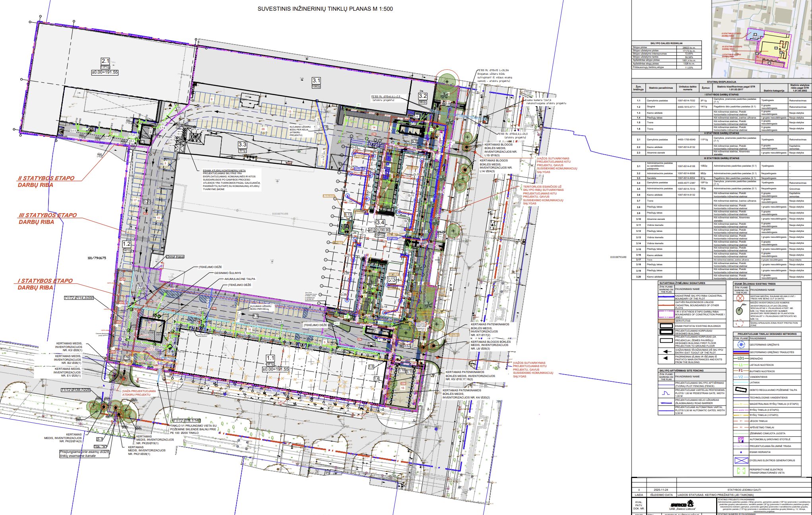Click the geothermal borehole symbol in legend
This screenshot has height=515, width=812.
point(740,345)
